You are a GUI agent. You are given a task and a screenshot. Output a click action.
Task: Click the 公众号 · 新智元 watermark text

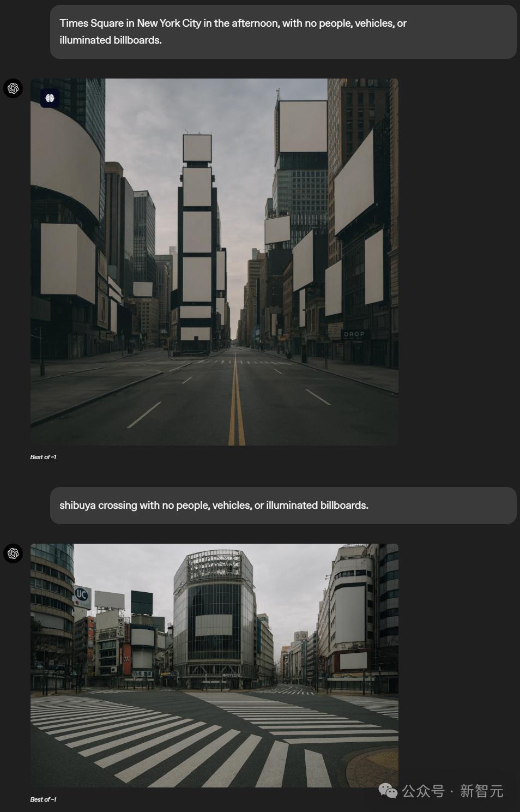coord(452,791)
